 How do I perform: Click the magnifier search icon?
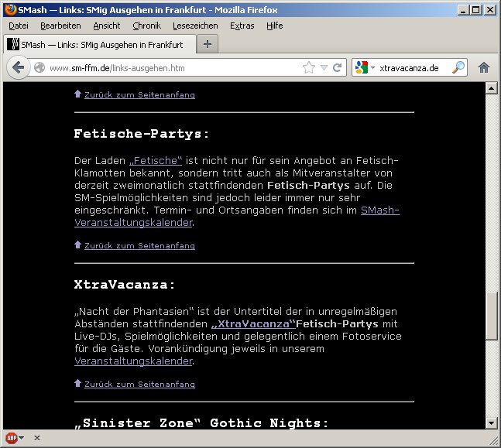tap(458, 67)
